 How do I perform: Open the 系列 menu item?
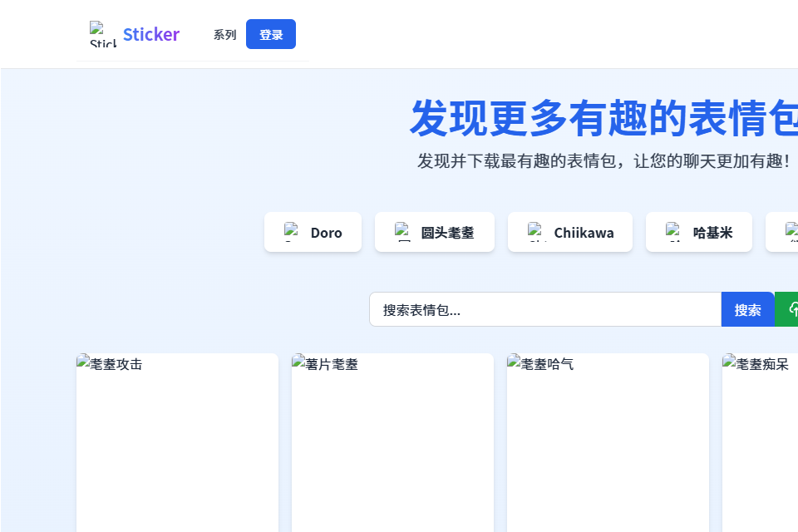pos(224,35)
